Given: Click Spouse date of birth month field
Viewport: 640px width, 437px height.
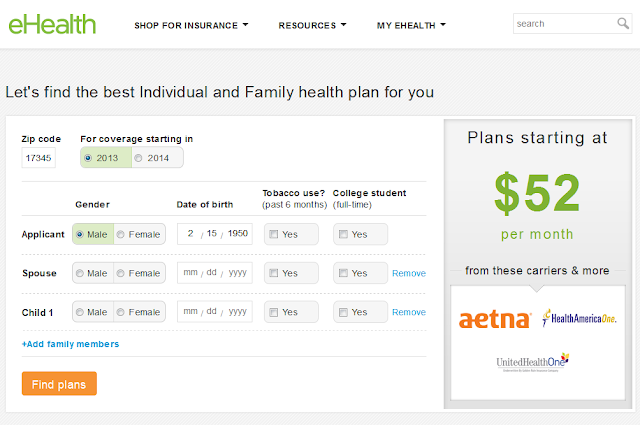Looking at the screenshot, I should pos(190,272).
